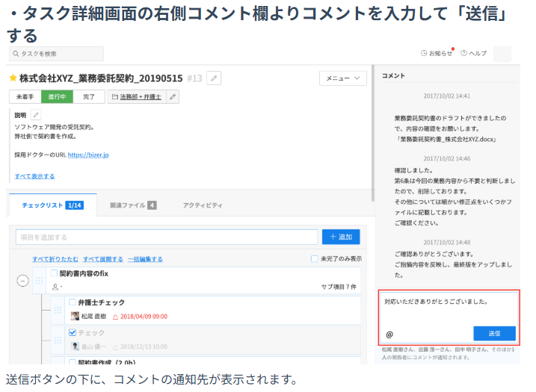
Task: Click the user profile avatar at top right
Action: pyautogui.click(x=502, y=54)
